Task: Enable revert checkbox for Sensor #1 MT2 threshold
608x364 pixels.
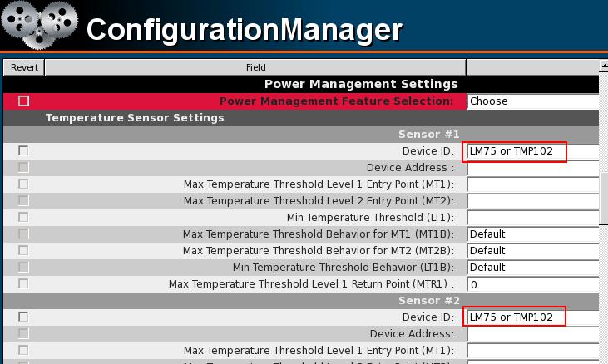Action: click(x=23, y=200)
